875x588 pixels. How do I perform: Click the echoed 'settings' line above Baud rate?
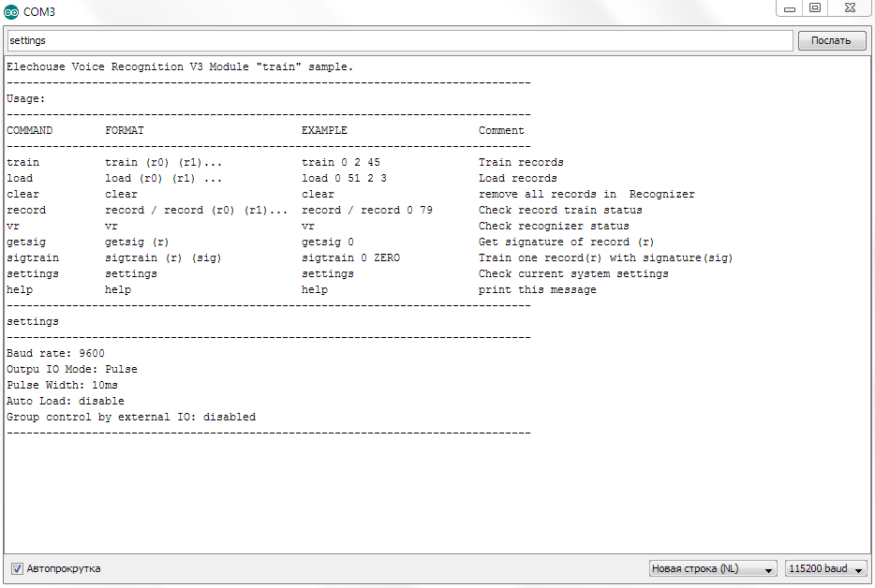click(x=33, y=322)
